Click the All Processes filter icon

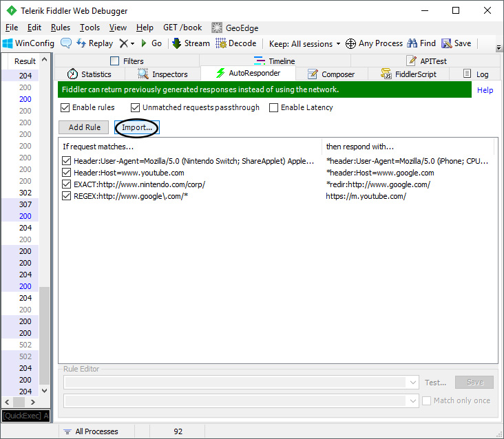click(x=67, y=431)
